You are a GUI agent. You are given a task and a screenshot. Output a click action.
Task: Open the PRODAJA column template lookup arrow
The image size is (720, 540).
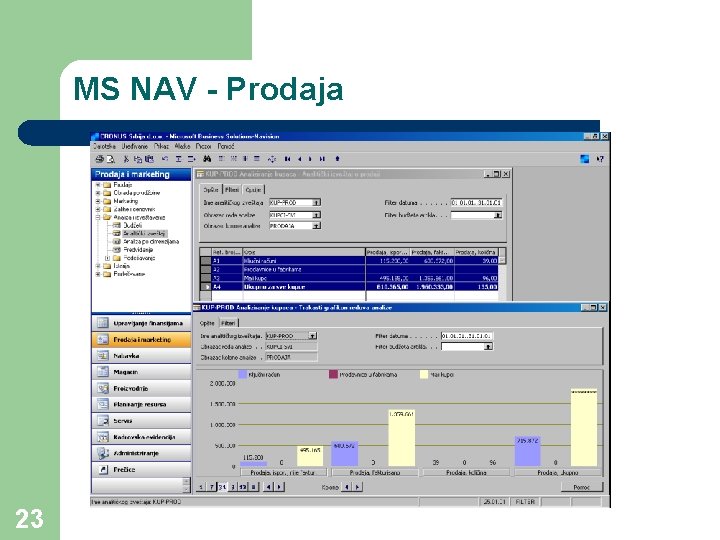pyautogui.click(x=316, y=226)
